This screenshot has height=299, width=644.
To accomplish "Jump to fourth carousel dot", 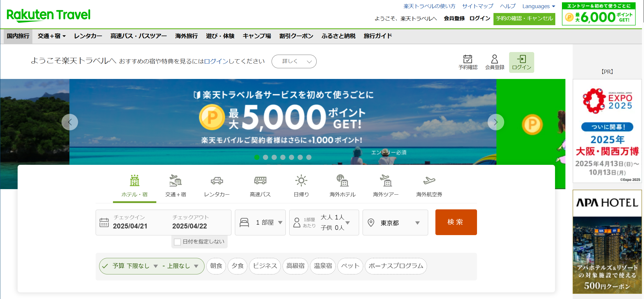I will coord(283,157).
